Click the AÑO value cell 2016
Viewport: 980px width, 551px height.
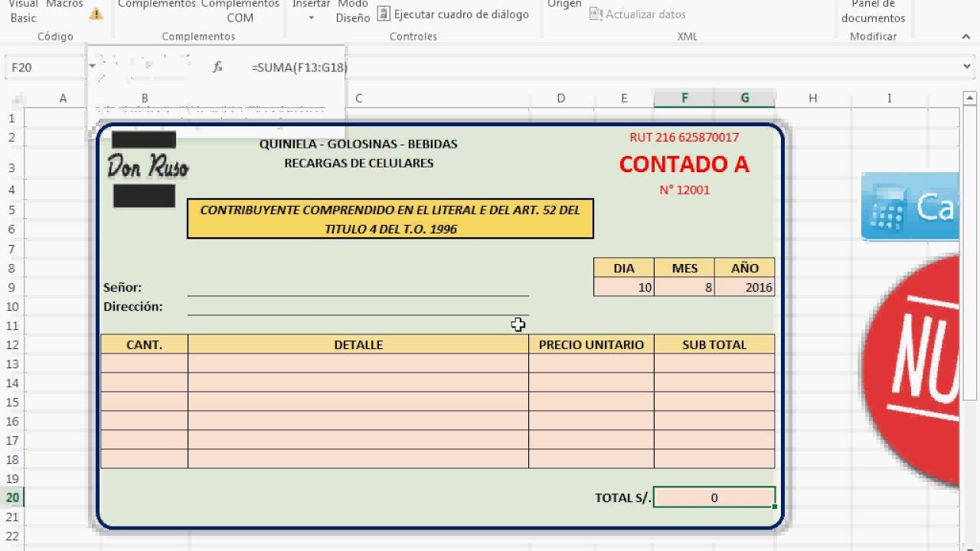tap(745, 287)
